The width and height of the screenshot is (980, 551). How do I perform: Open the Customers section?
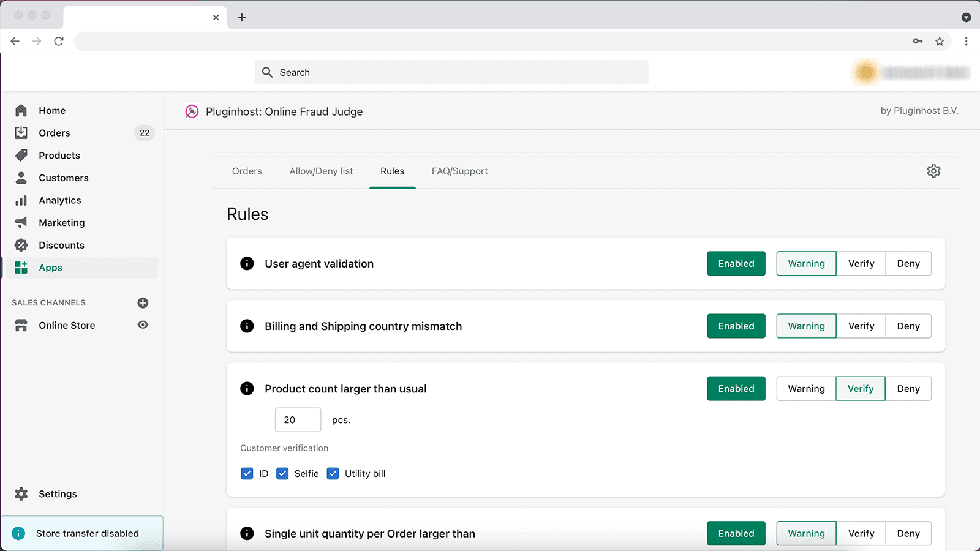63,178
